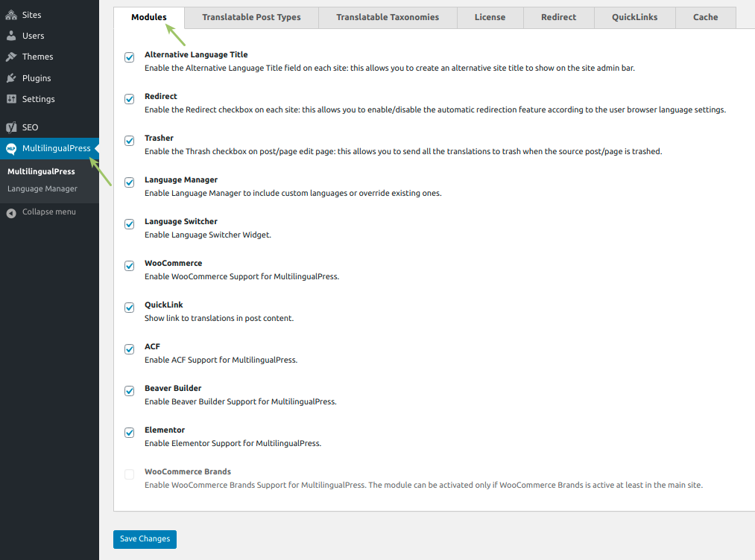Open Themes in the admin sidebar
This screenshot has height=560, width=755.
point(50,57)
